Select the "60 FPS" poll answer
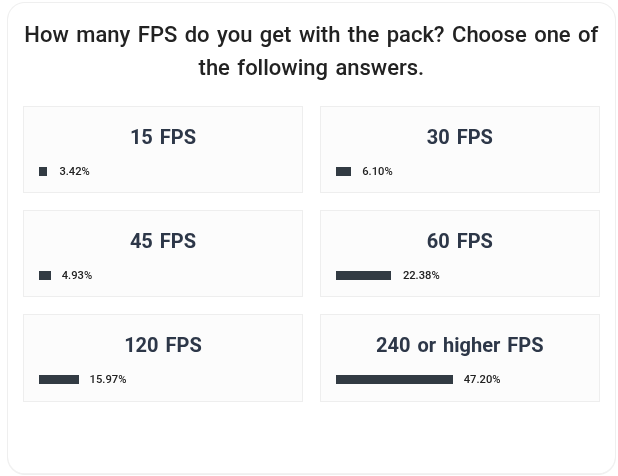618x476 pixels. pos(459,241)
